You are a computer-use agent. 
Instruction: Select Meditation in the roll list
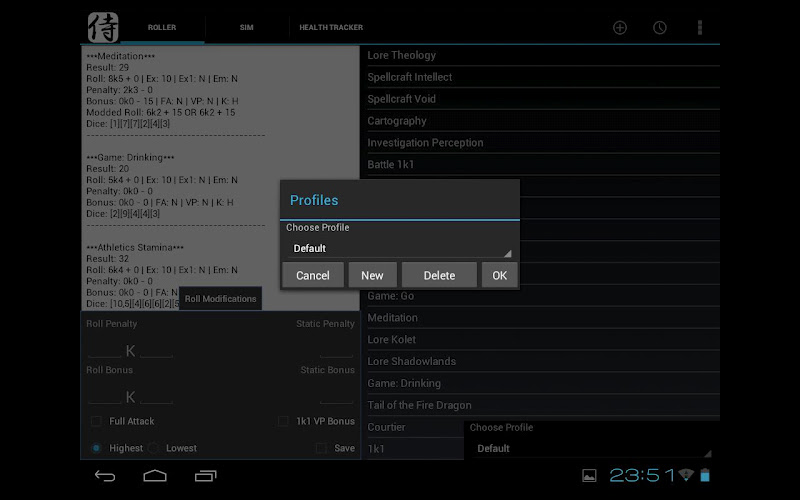coord(543,318)
